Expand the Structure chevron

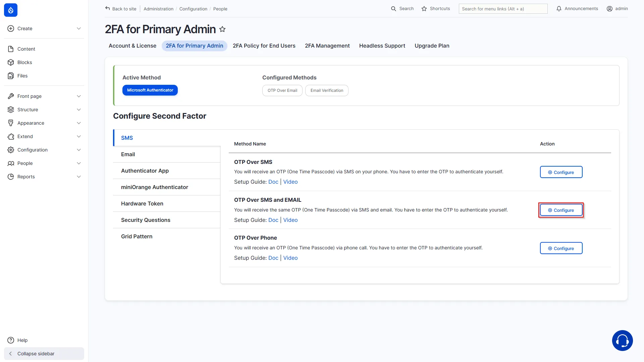tap(79, 110)
